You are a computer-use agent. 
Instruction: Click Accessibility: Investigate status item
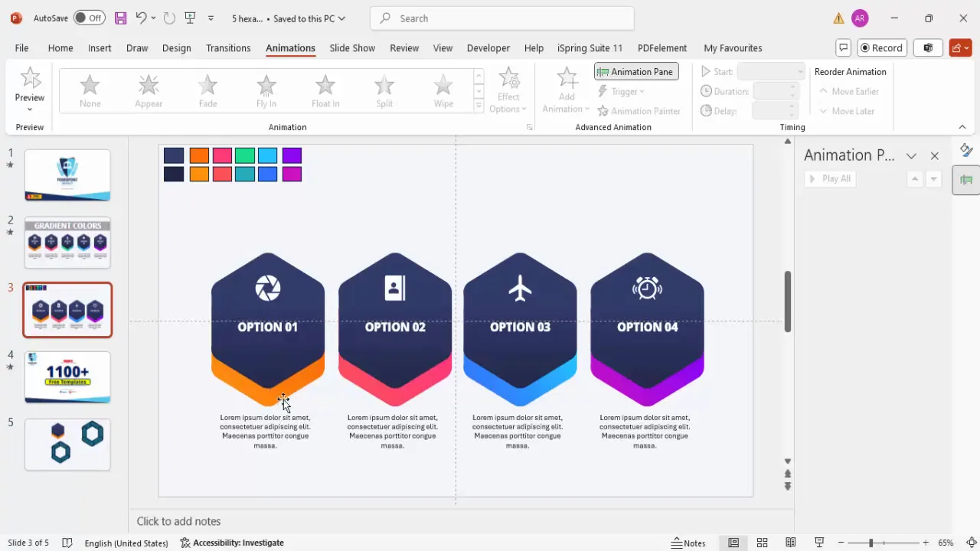[x=232, y=543]
